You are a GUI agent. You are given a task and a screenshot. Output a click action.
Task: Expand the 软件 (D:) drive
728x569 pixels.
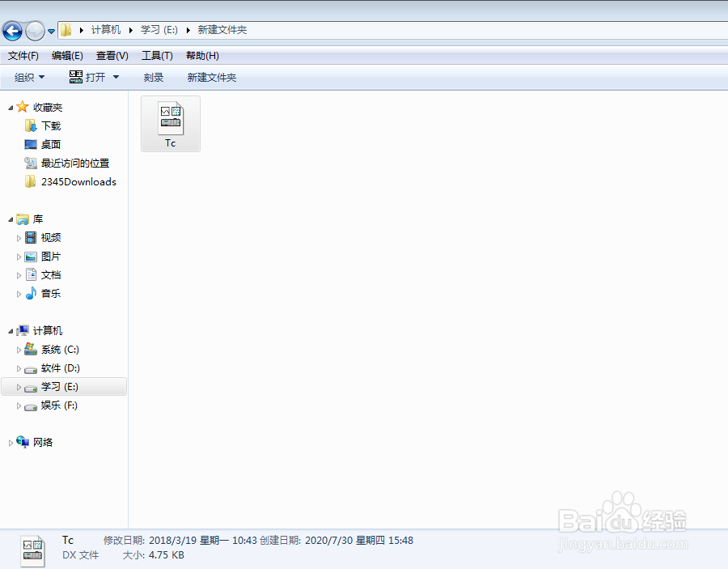click(19, 369)
